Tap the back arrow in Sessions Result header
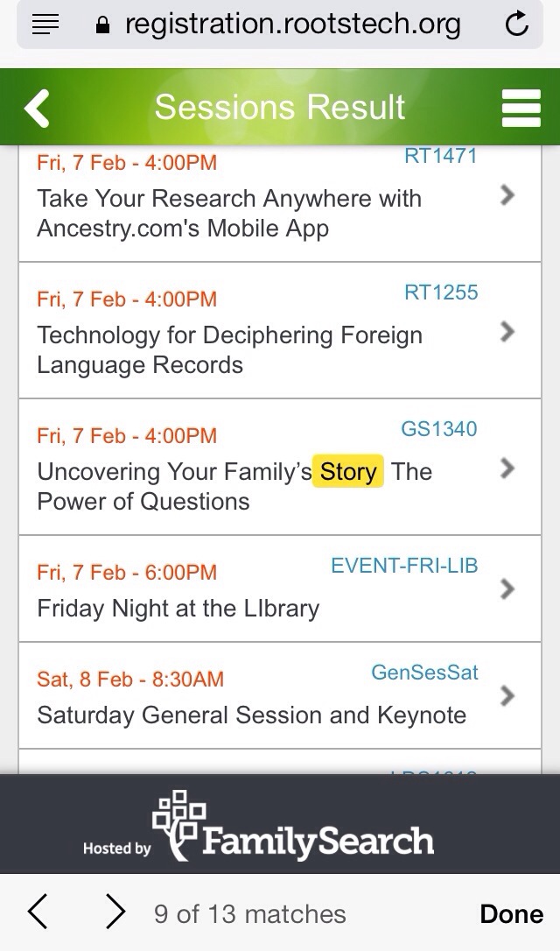The height and width of the screenshot is (951, 560). coord(37,108)
